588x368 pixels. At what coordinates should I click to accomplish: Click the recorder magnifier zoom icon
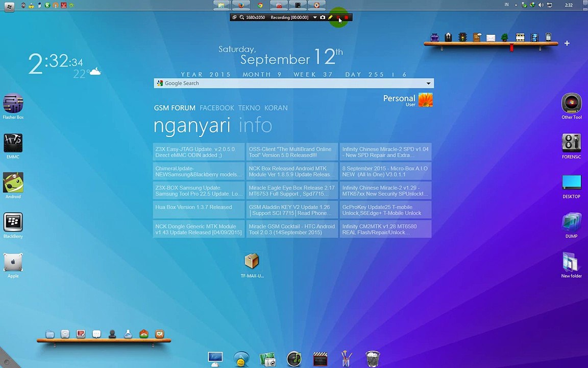click(x=242, y=17)
